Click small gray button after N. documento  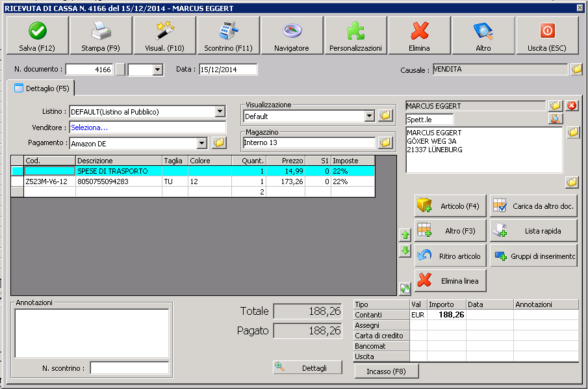[x=120, y=70]
